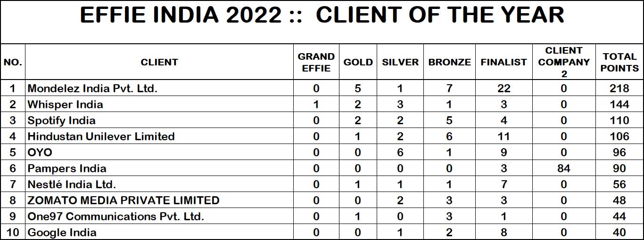This screenshot has width=644, height=240.
Task: Select the GOLD column header
Action: point(358,62)
